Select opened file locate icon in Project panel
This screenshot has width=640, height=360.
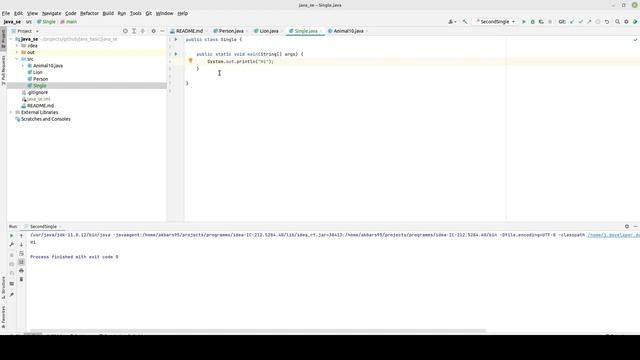(x=125, y=31)
